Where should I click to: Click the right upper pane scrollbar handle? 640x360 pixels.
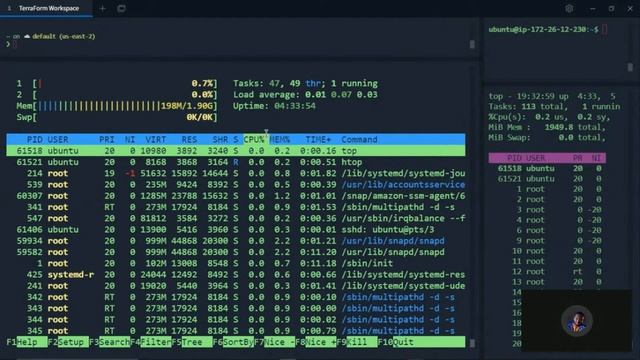click(x=630, y=67)
